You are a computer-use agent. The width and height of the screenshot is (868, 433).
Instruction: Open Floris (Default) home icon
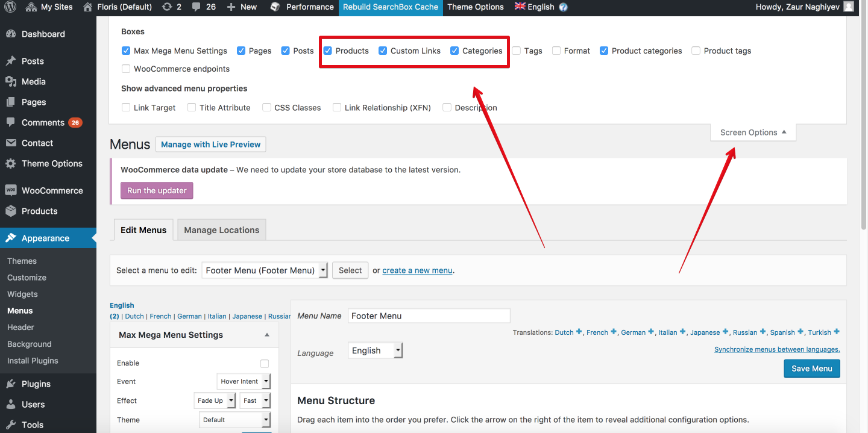pyautogui.click(x=88, y=7)
